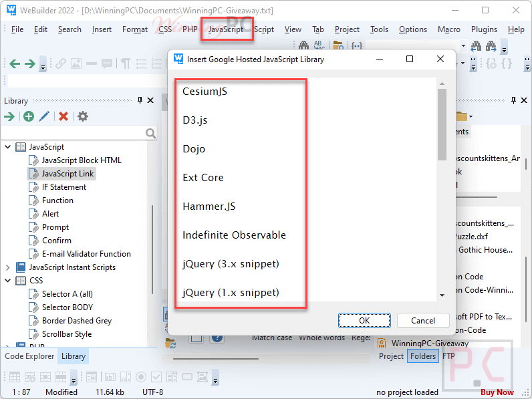This screenshot has width=532, height=399.
Task: Open the search text combo box dropdown arrow
Action: pyautogui.click(x=463, y=45)
